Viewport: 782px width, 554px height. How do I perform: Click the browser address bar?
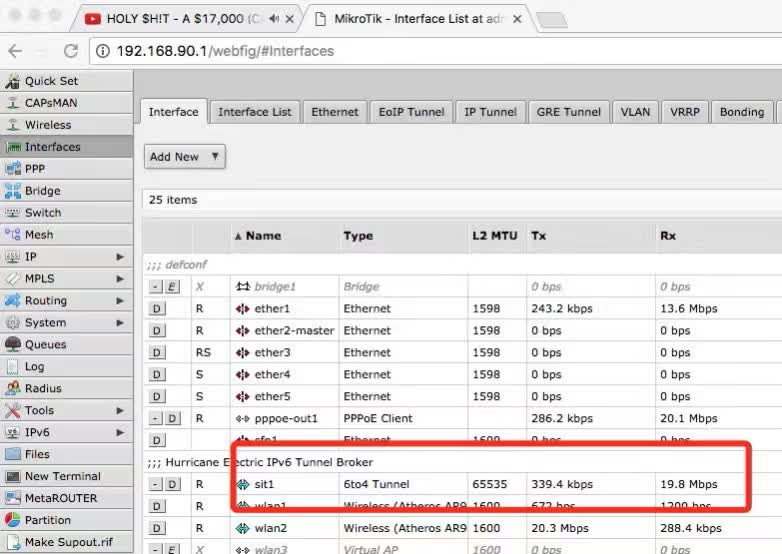(x=434, y=51)
